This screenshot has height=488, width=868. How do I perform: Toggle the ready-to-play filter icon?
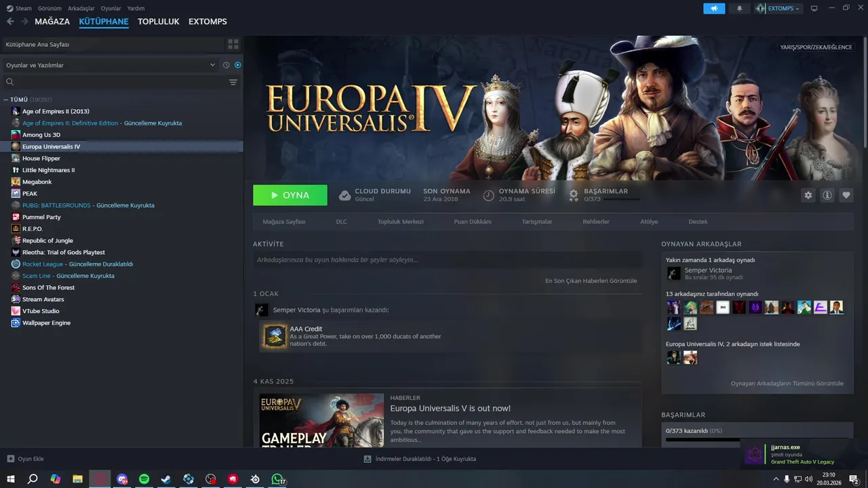click(238, 65)
